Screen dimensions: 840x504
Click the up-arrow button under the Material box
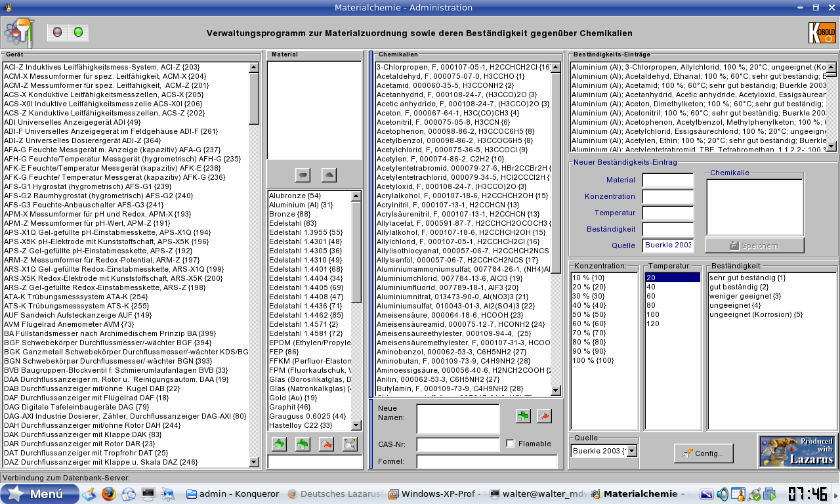tap(329, 175)
